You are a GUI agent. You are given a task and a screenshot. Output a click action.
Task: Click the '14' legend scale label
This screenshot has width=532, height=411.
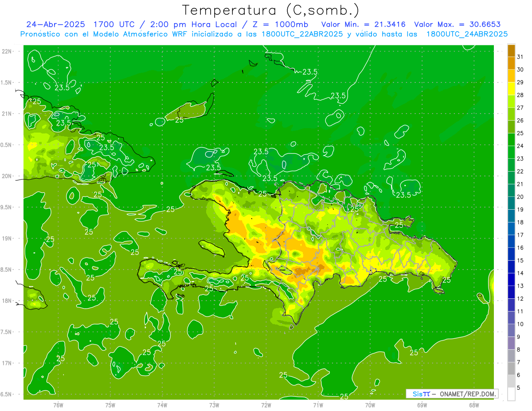(x=520, y=273)
